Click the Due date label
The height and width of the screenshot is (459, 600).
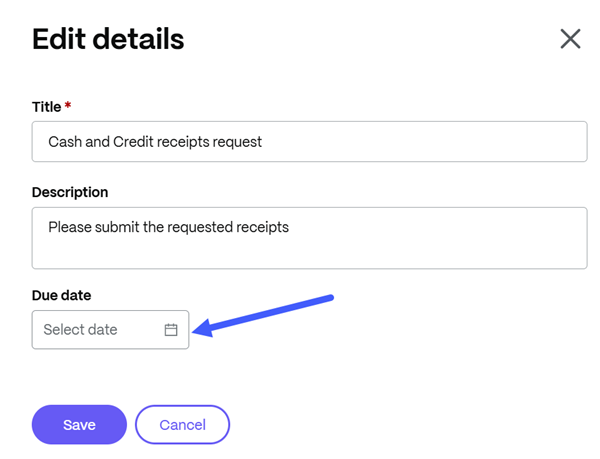[x=62, y=295]
